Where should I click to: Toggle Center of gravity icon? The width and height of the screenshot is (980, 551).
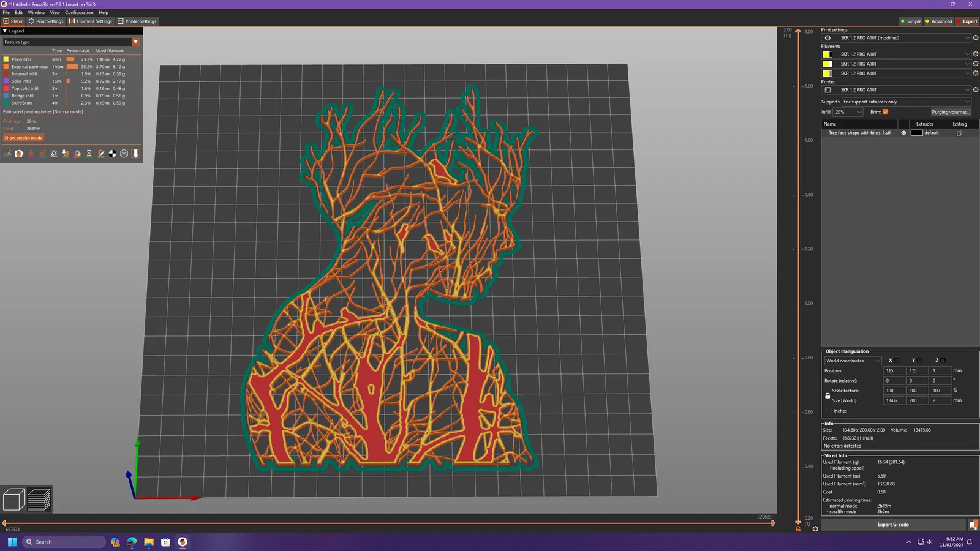point(113,154)
